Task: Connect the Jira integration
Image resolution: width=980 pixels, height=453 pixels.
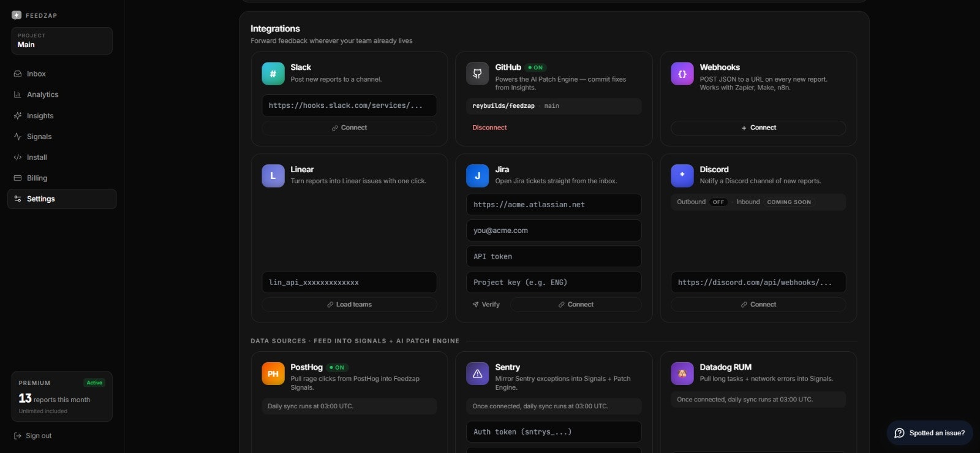Action: click(576, 305)
